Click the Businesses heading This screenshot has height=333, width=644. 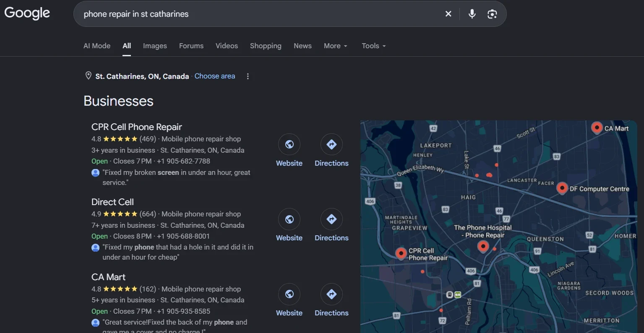(118, 101)
